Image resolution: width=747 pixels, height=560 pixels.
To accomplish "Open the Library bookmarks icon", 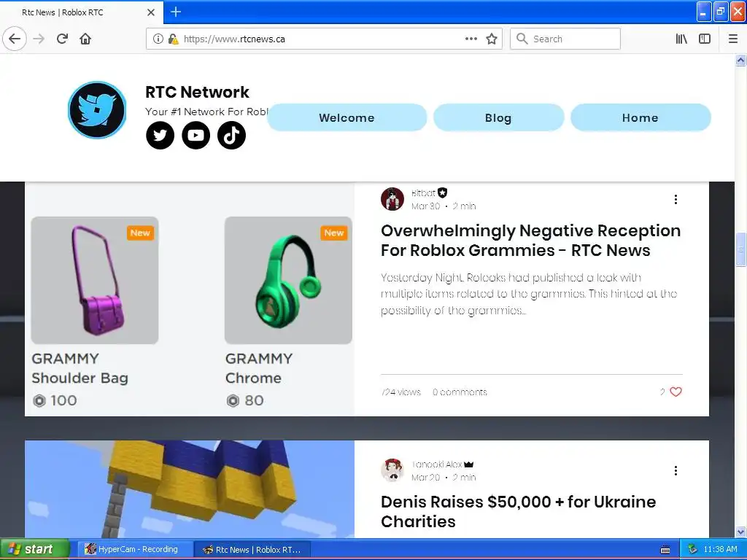I will [x=681, y=39].
